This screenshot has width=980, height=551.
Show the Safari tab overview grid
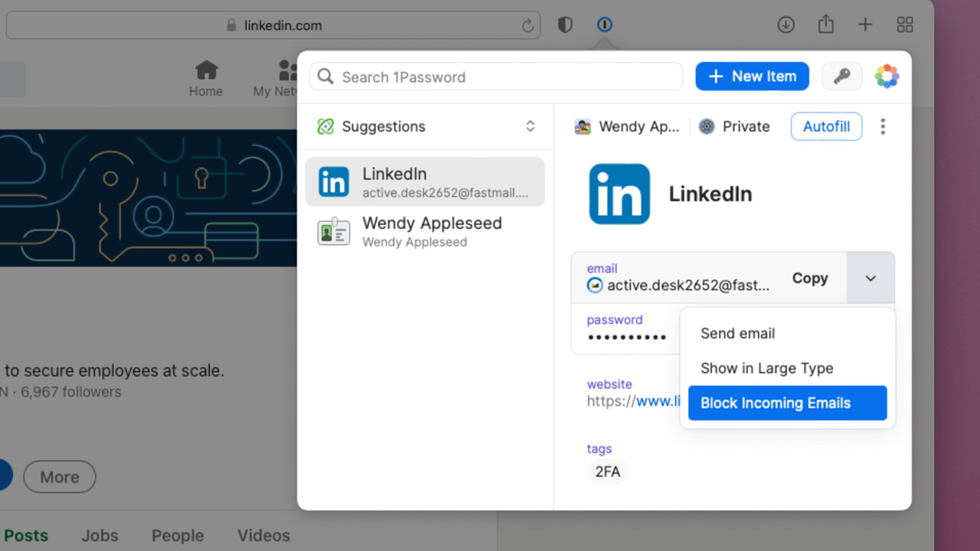click(x=905, y=24)
